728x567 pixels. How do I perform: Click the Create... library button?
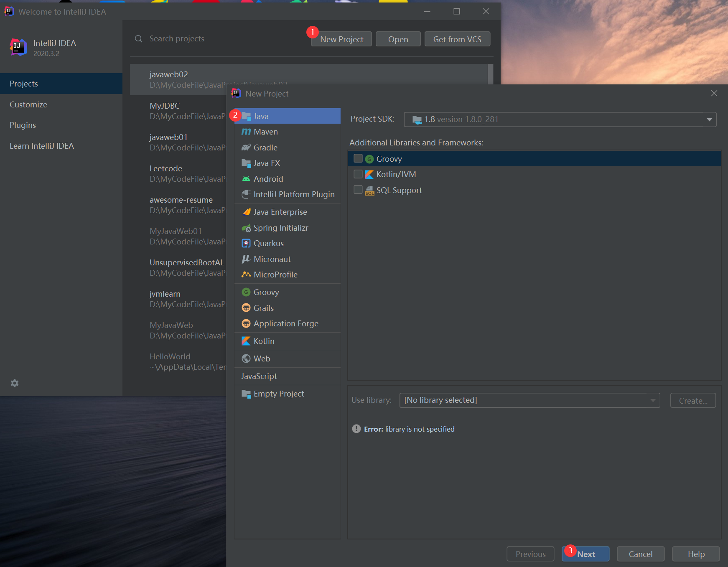(x=693, y=400)
